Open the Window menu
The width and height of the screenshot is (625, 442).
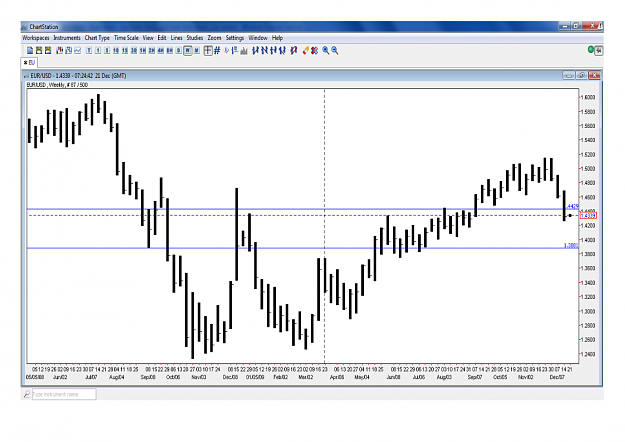[258, 38]
